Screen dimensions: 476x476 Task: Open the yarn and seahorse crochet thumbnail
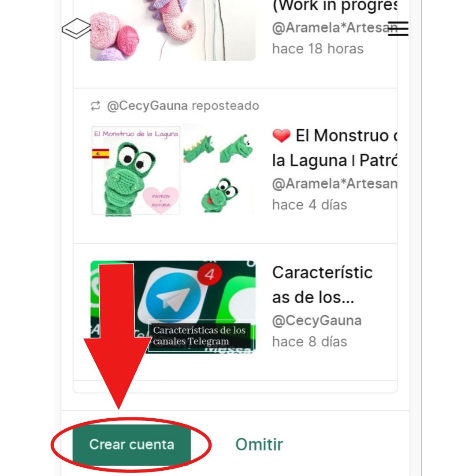pos(173,30)
